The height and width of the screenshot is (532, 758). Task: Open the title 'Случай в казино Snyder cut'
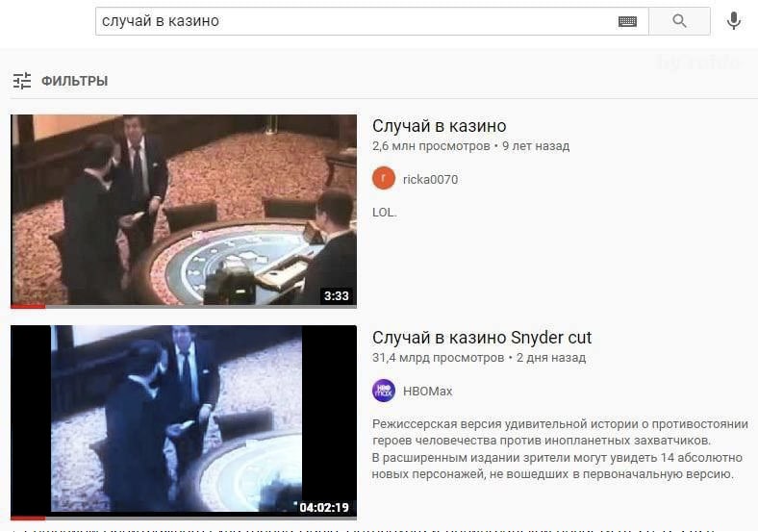coord(482,338)
